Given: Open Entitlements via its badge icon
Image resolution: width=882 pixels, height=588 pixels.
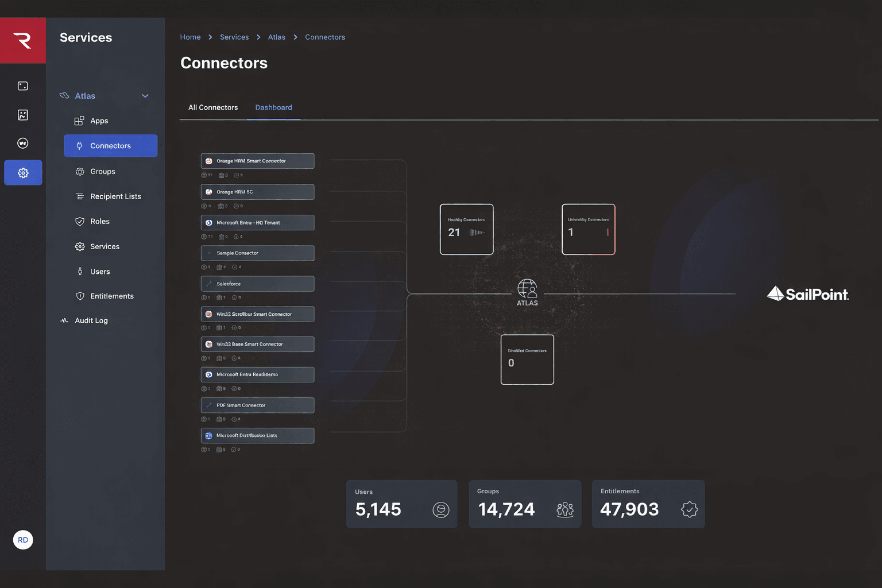Looking at the screenshot, I should click(79, 296).
